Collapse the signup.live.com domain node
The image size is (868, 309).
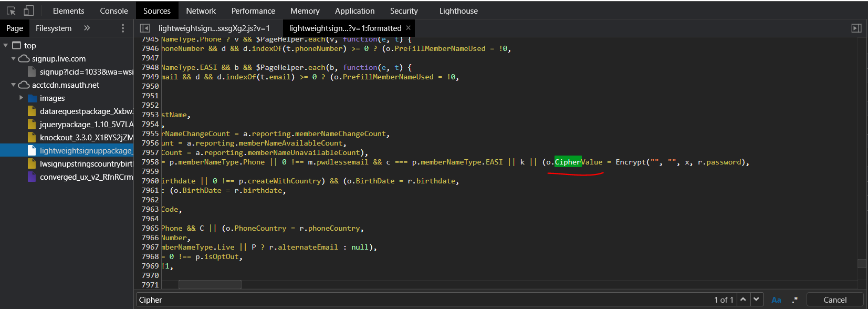[x=14, y=59]
